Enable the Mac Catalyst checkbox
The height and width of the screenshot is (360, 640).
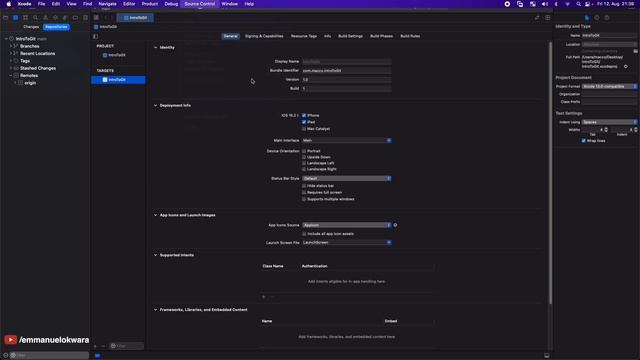pyautogui.click(x=304, y=129)
